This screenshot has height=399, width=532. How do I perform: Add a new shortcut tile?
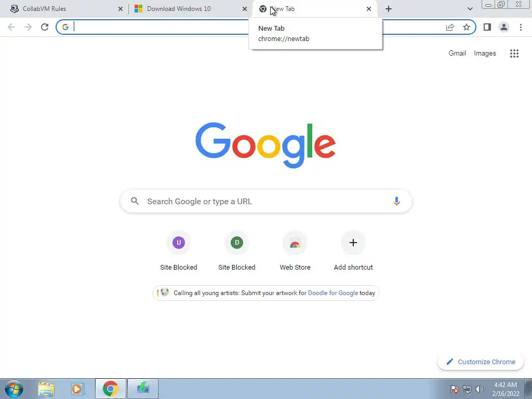point(353,251)
